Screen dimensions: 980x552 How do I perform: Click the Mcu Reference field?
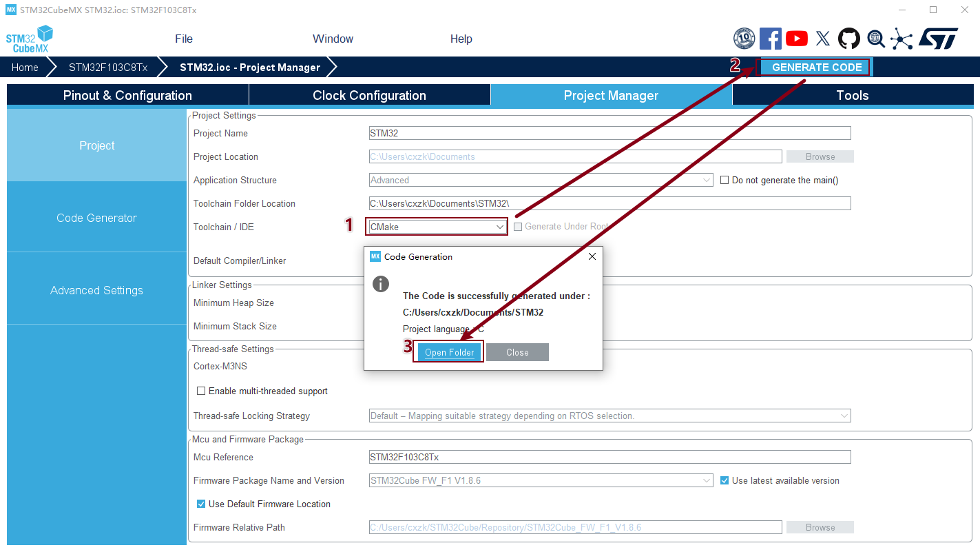pyautogui.click(x=609, y=457)
